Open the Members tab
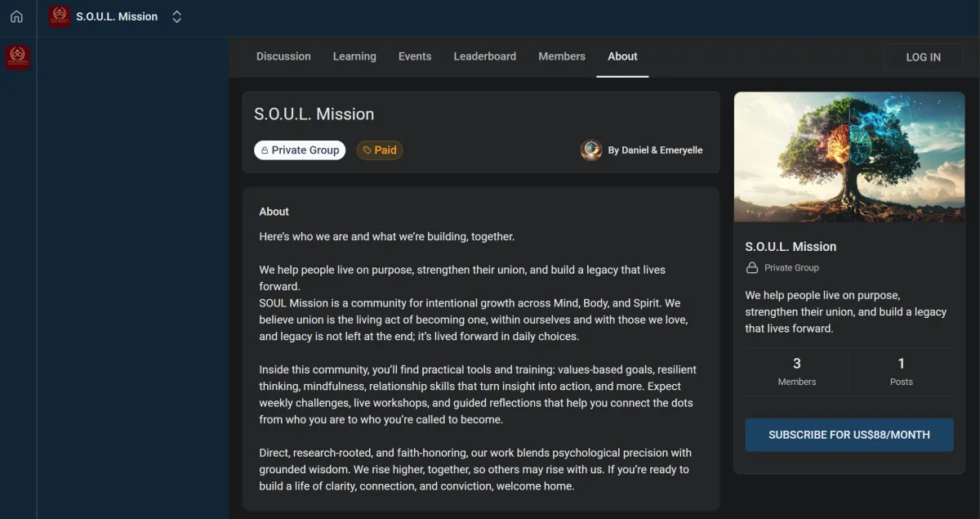This screenshot has width=980, height=519. click(562, 56)
